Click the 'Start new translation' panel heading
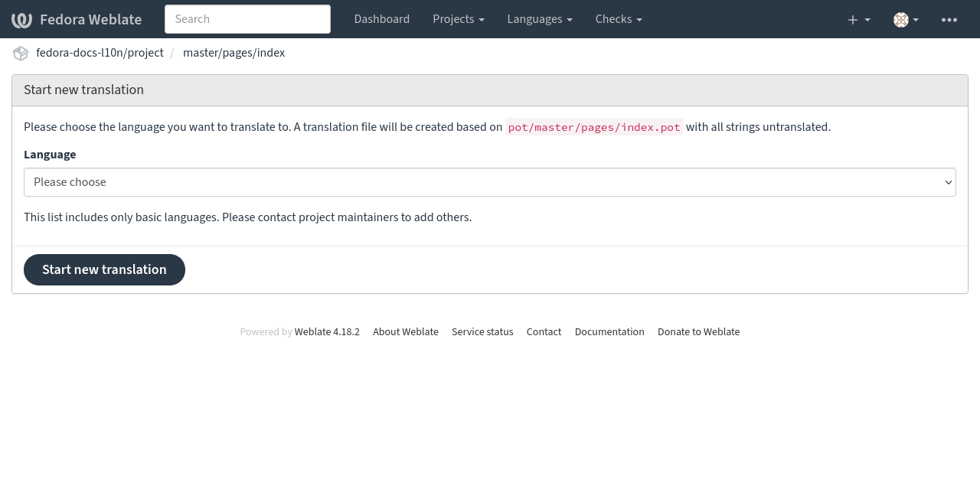The image size is (980, 499). (x=83, y=90)
